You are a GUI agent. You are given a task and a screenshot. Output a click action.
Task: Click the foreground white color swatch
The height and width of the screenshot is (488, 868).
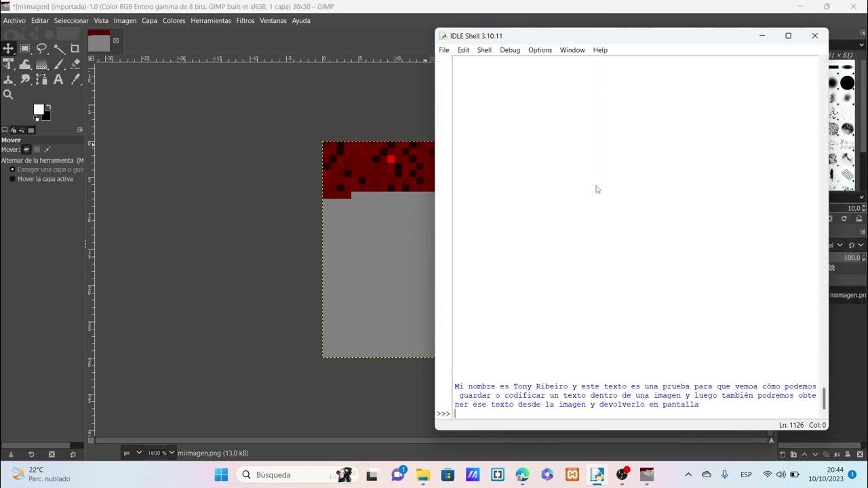[x=39, y=109]
